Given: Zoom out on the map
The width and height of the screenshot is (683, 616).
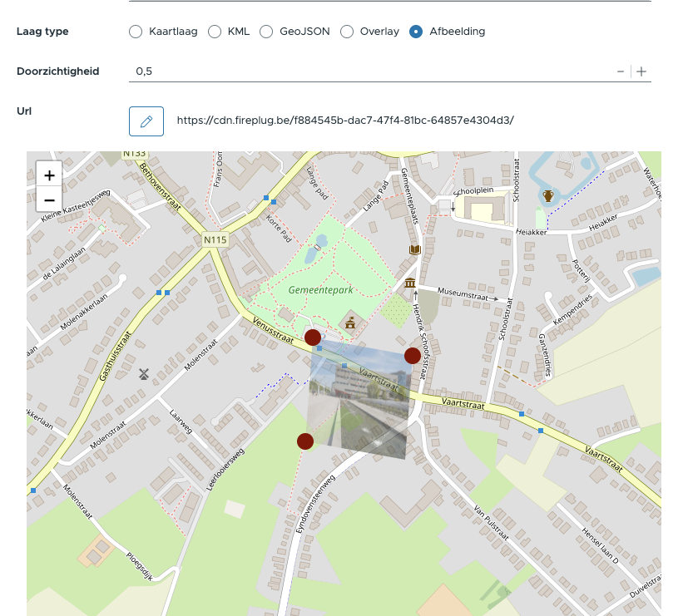Looking at the screenshot, I should point(49,200).
